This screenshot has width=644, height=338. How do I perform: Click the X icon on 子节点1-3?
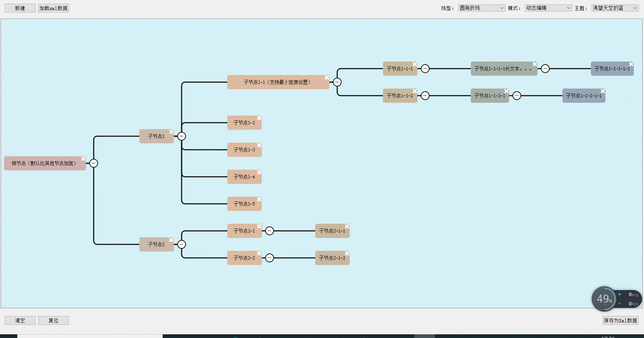point(259,145)
